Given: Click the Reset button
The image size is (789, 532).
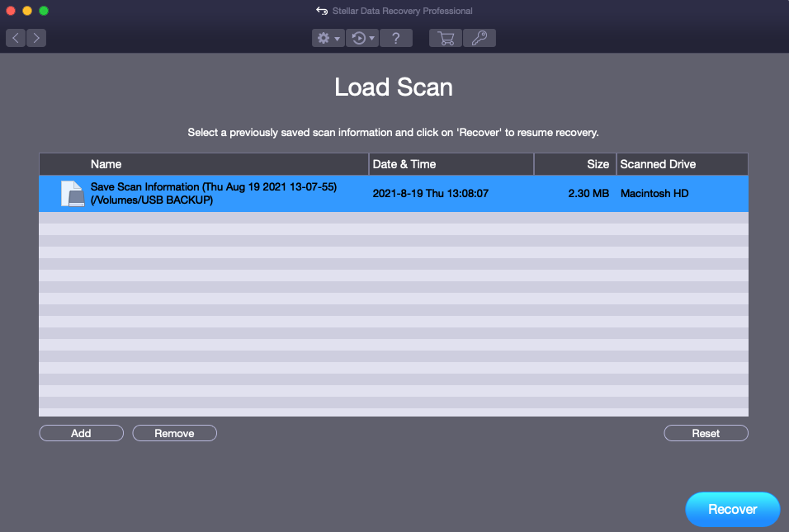Looking at the screenshot, I should (706, 433).
